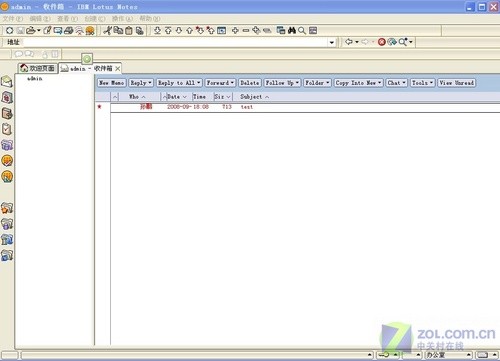500x361 pixels.
Task: Select the 'test' message row
Action: (305, 107)
